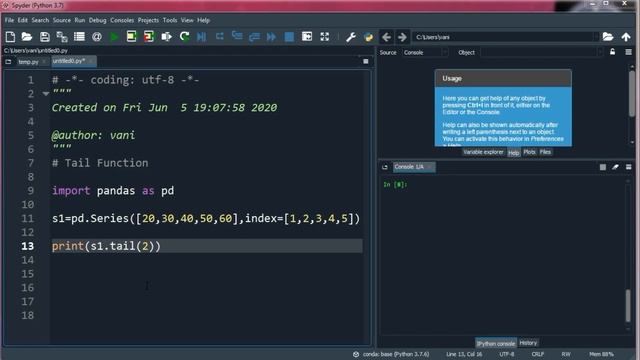
Task: Open Preferences with wrench icon
Action: (351, 37)
